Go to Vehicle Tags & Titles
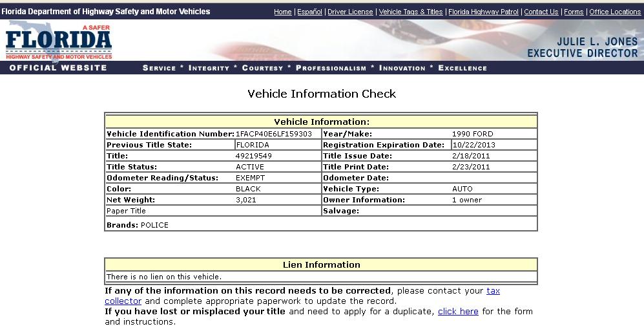Image resolution: width=644 pixels, height=333 pixels. (x=411, y=12)
